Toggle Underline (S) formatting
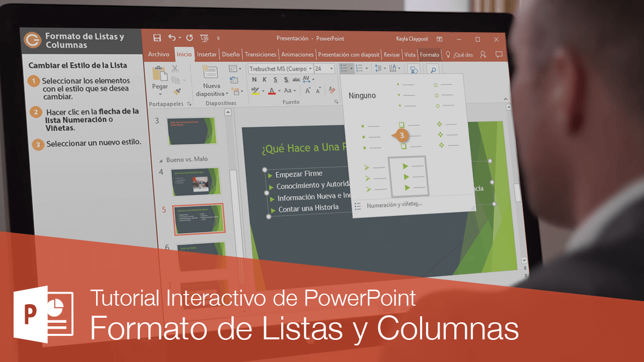644x362 pixels. tap(275, 79)
